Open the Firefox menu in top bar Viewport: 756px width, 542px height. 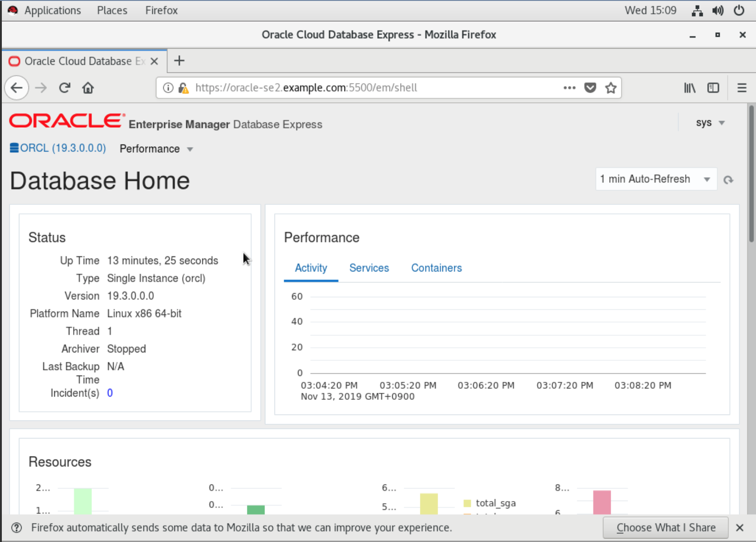pyautogui.click(x=161, y=10)
